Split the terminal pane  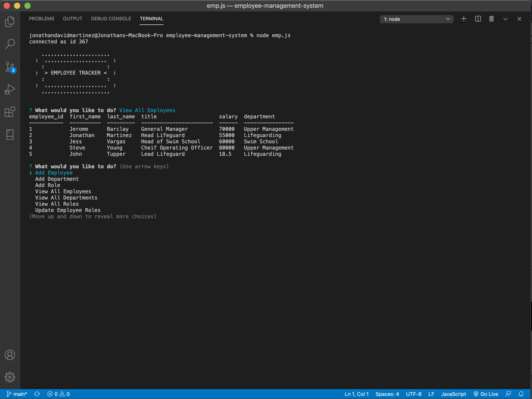point(478,19)
